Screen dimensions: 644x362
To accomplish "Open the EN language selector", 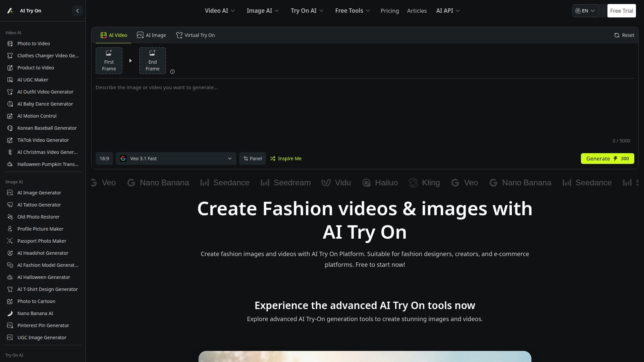I will 585,11.
